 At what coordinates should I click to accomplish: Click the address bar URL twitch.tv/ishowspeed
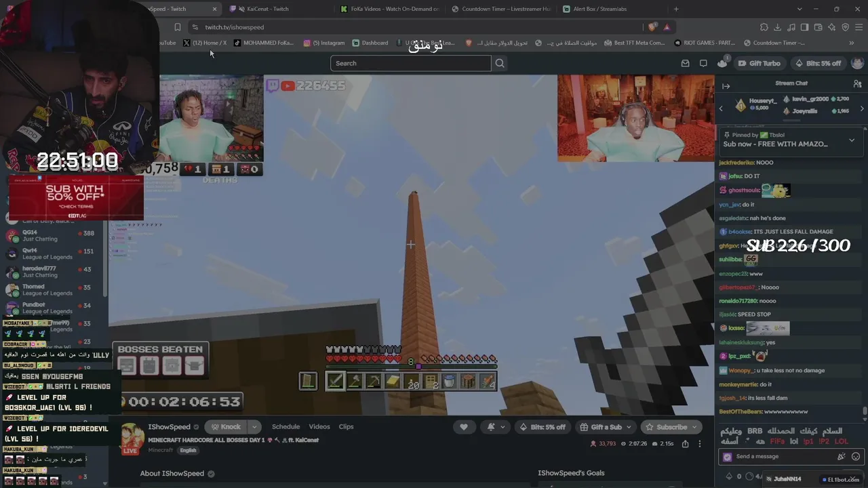[x=235, y=27]
